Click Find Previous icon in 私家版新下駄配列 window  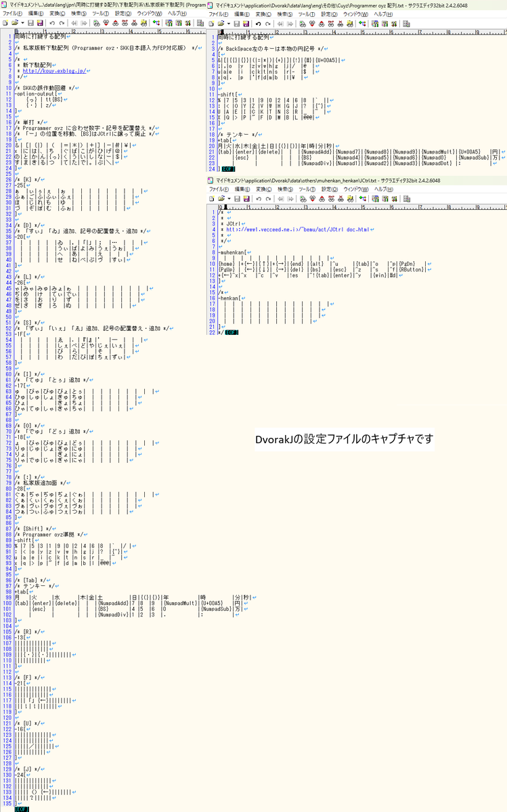(x=115, y=23)
